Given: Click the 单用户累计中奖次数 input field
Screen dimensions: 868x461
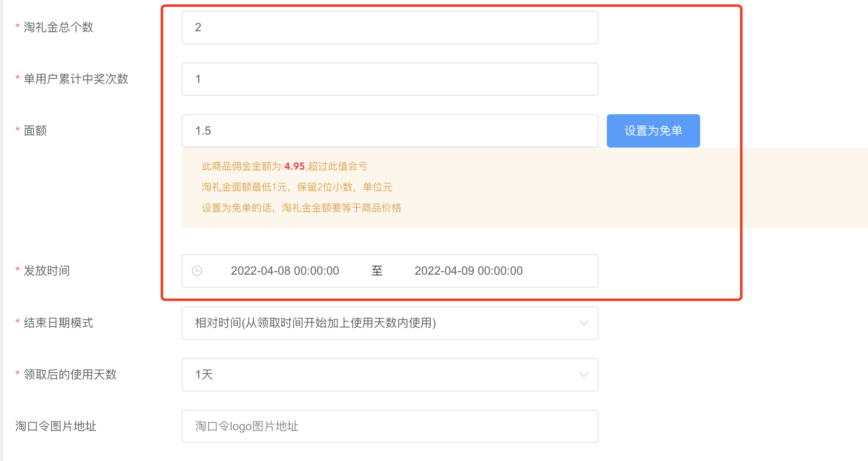Looking at the screenshot, I should click(x=389, y=79).
